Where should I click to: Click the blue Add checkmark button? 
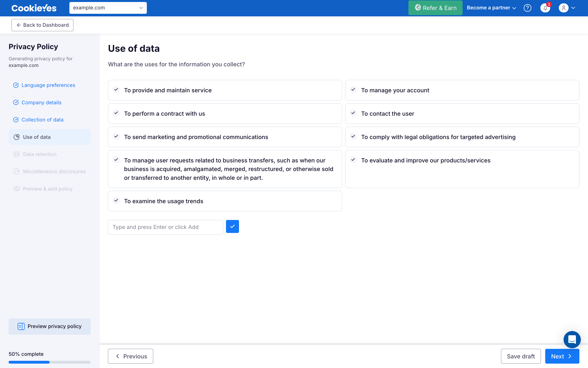tap(232, 227)
